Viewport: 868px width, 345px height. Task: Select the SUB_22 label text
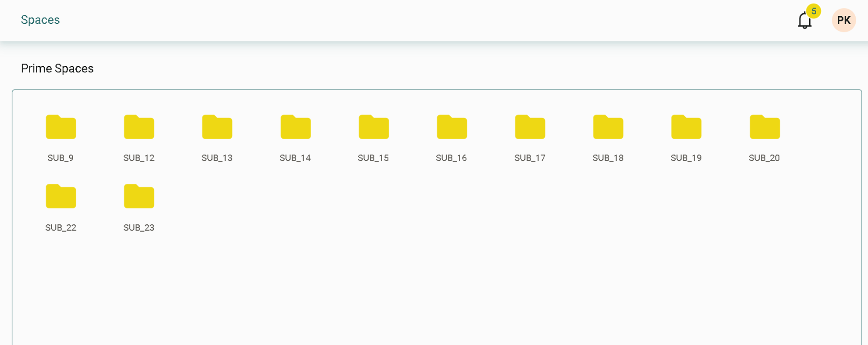61,228
